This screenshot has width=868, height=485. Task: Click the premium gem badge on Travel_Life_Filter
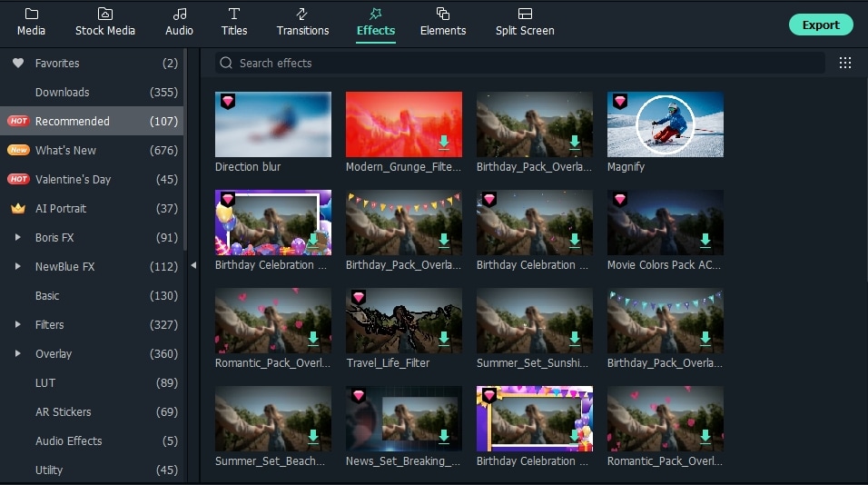tap(359, 297)
